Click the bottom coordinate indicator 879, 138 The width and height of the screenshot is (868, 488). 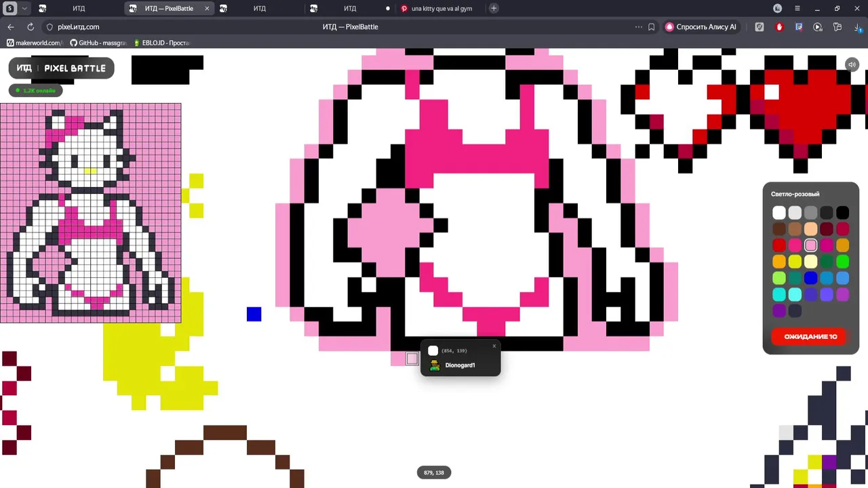(434, 472)
